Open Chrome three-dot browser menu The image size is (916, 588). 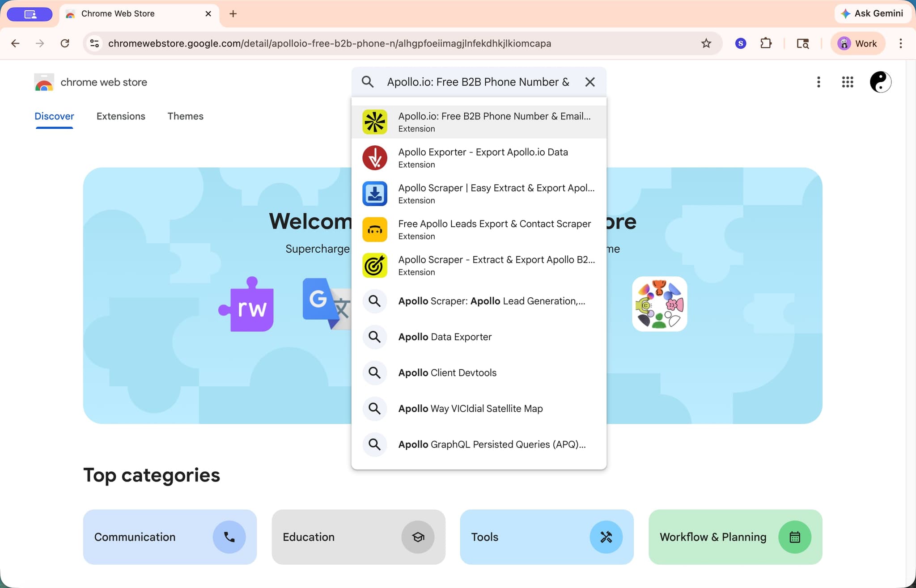click(900, 43)
